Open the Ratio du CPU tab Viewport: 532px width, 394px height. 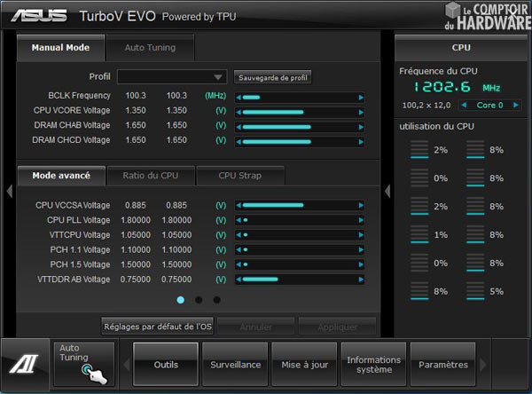click(x=150, y=176)
